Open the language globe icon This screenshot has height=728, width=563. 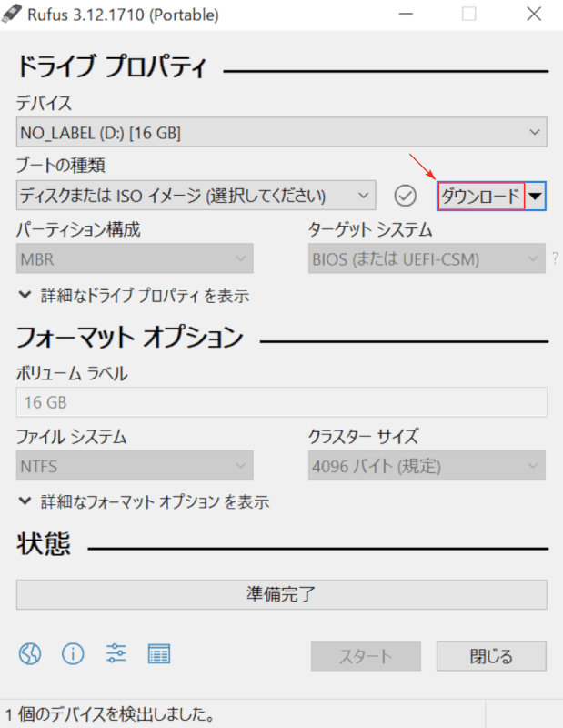(30, 653)
